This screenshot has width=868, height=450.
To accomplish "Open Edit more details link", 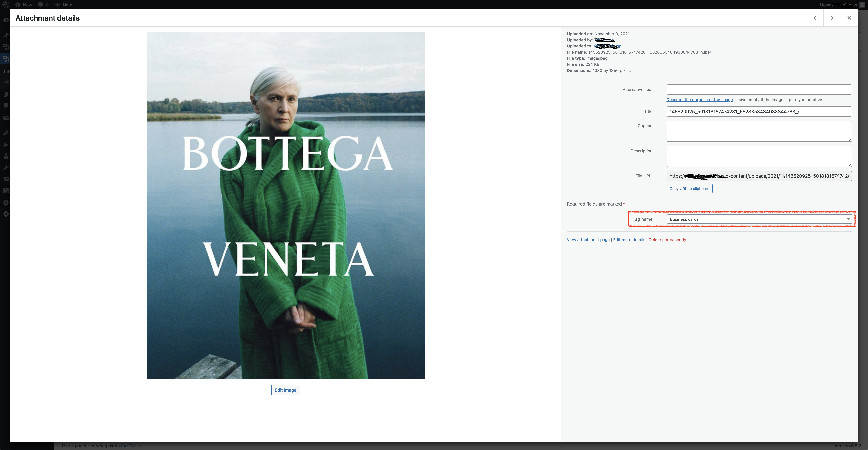I will pyautogui.click(x=629, y=240).
